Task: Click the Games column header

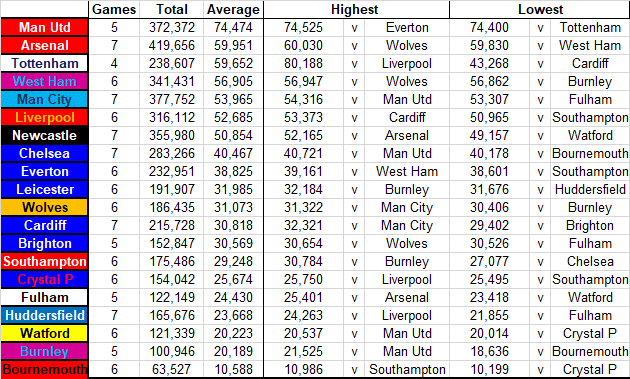Action: click(114, 9)
